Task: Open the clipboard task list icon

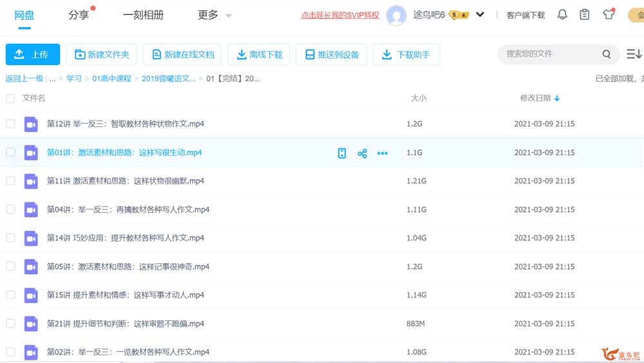Action: click(x=585, y=15)
